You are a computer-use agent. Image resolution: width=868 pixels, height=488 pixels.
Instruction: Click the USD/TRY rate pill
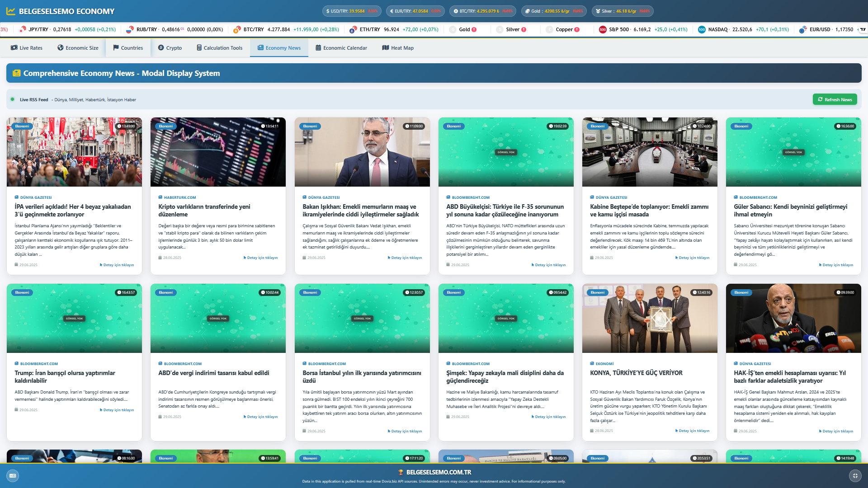coord(351,11)
